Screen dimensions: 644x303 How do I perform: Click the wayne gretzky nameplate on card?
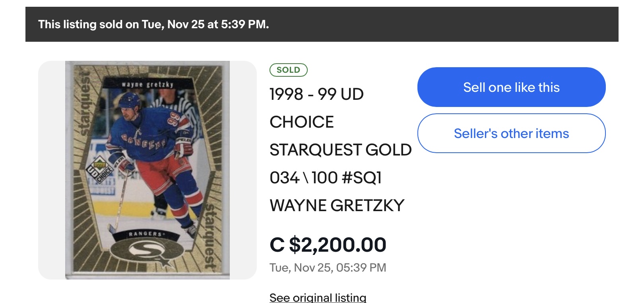147,84
